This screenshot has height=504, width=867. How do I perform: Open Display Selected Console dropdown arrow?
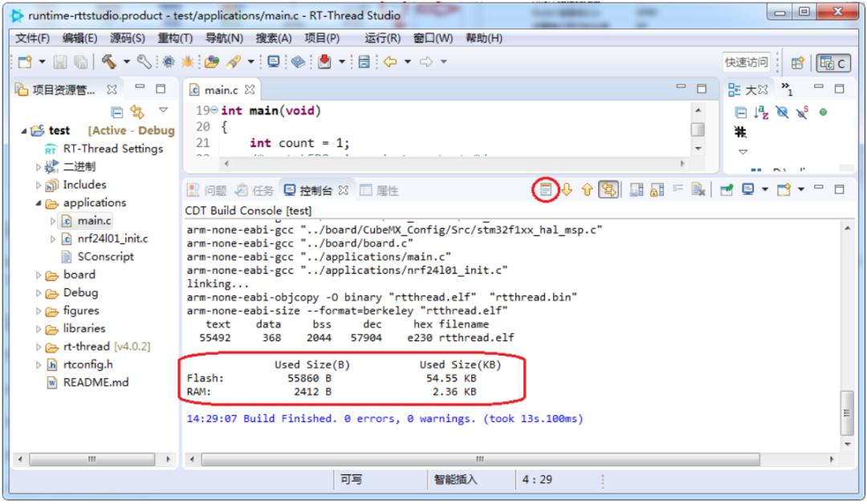765,189
